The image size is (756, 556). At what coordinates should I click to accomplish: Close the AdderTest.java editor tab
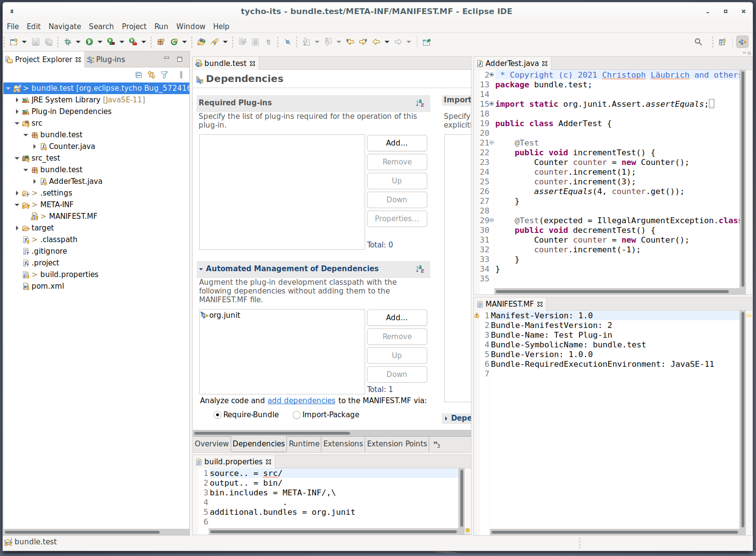point(545,64)
